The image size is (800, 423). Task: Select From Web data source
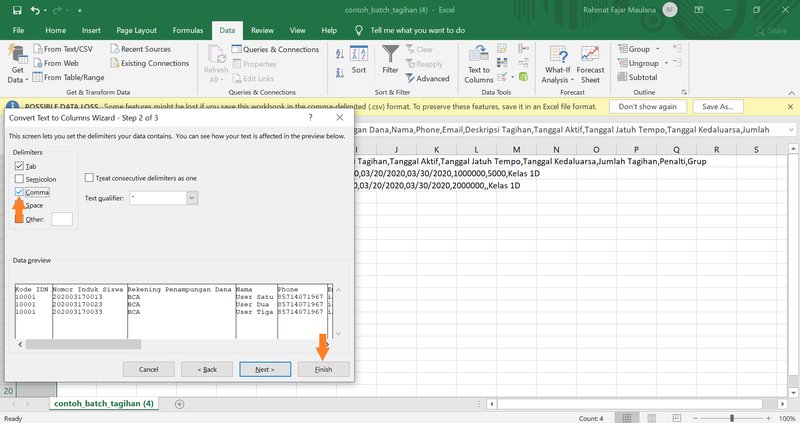(56, 63)
